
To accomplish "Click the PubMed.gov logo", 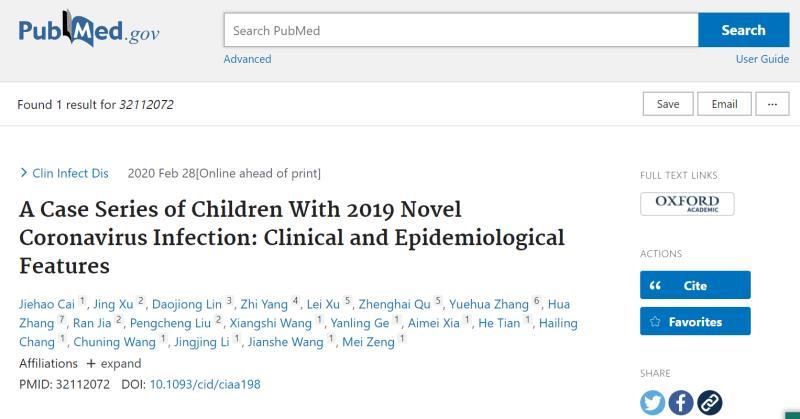I will [88, 30].
